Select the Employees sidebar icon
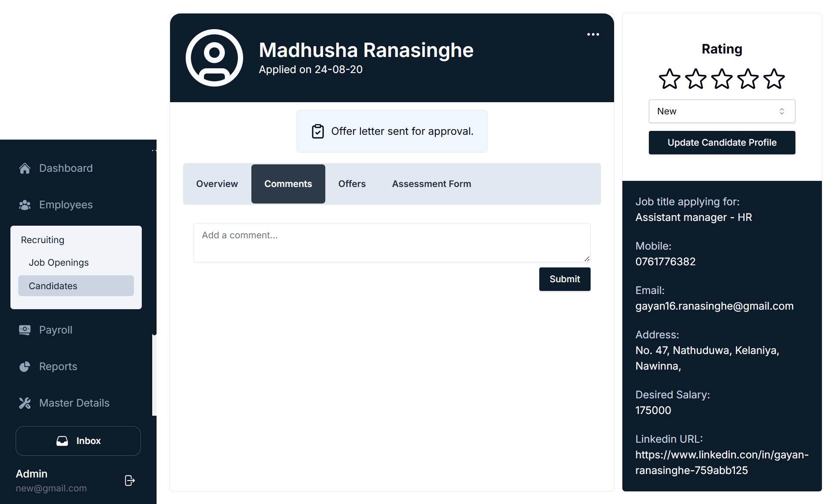 25,205
